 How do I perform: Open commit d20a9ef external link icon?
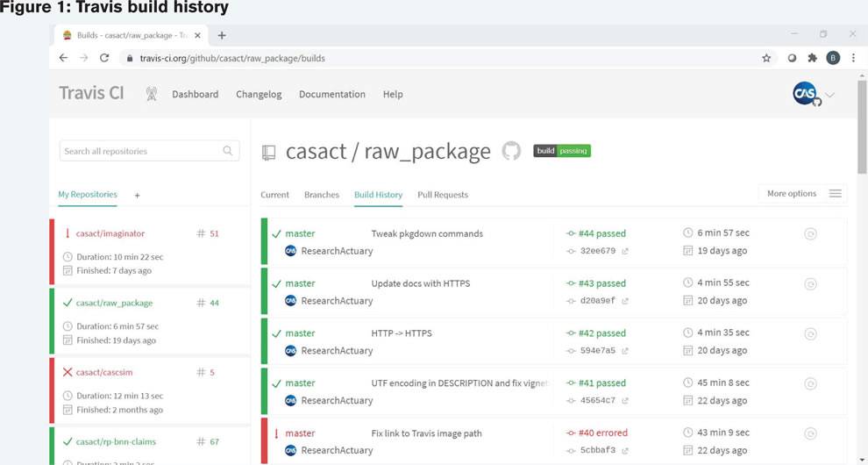tap(625, 301)
